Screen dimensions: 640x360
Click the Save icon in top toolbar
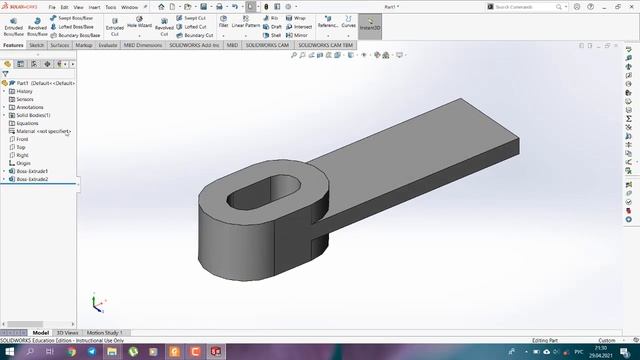tap(203, 7)
